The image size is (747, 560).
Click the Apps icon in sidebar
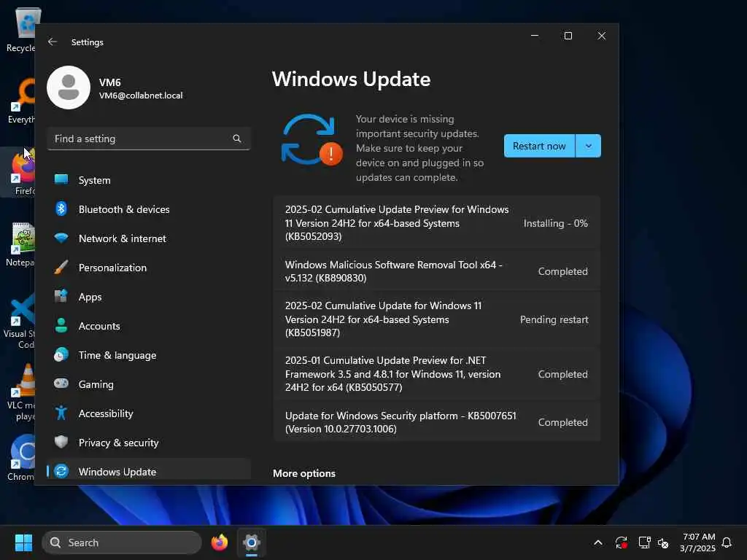(x=61, y=296)
